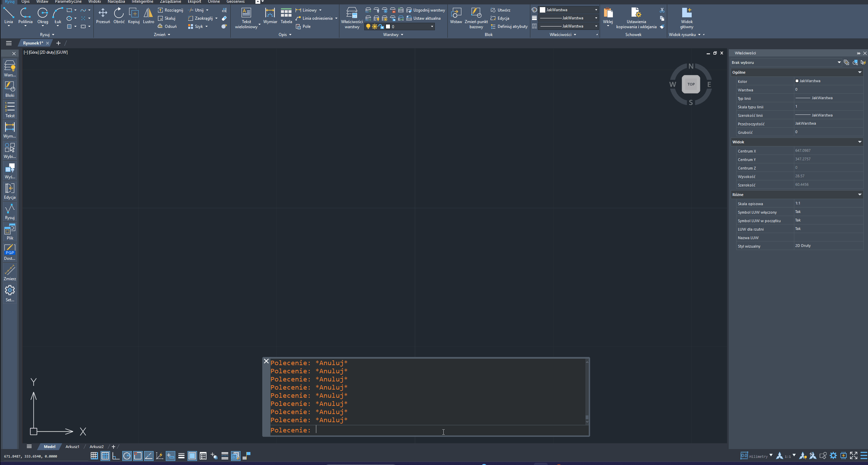The width and height of the screenshot is (868, 465).
Task: Open the Zmierz measure sidebar tool
Action: tap(10, 272)
